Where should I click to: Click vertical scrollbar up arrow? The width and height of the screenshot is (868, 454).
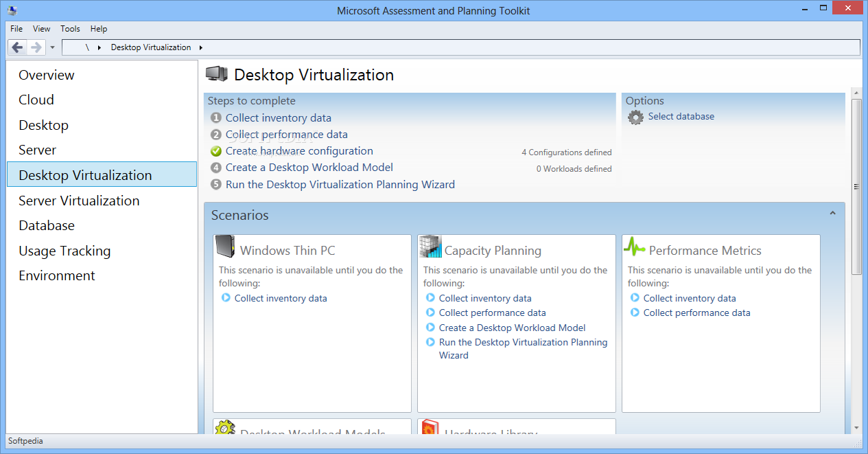tap(856, 93)
